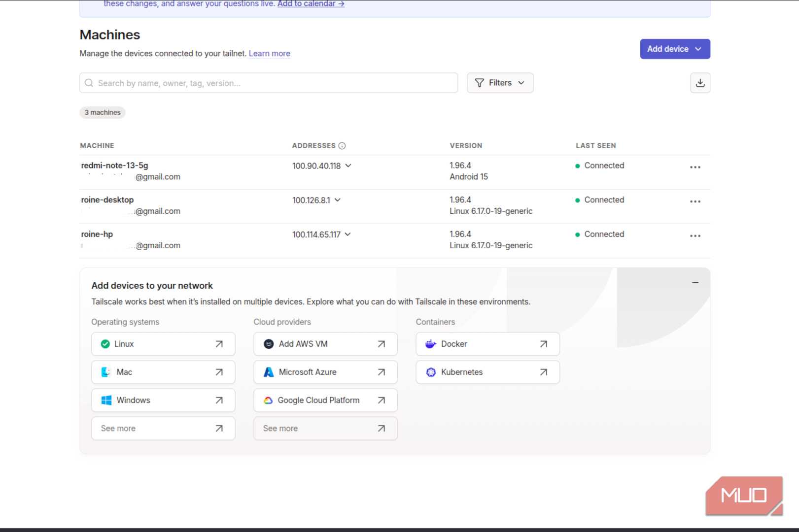Click the Connected status for redmi-note-13-5g

coord(600,166)
